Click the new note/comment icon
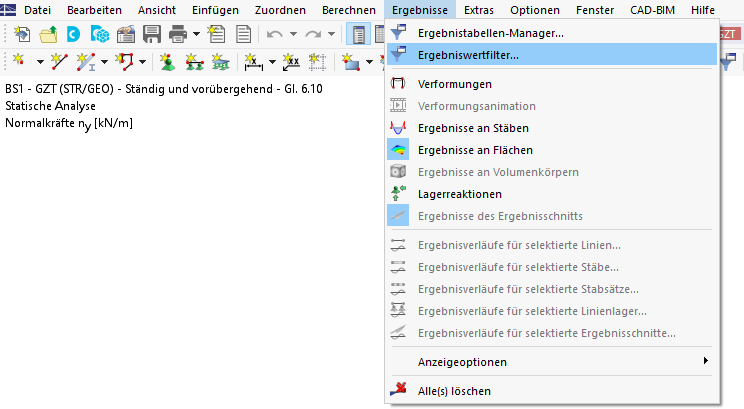The width and height of the screenshot is (744, 409). click(291, 62)
